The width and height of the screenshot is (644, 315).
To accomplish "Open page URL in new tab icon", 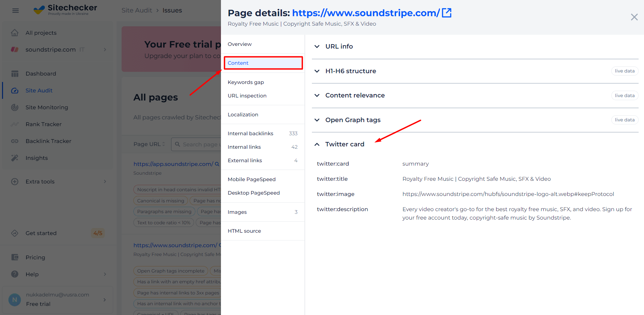I will pos(447,13).
